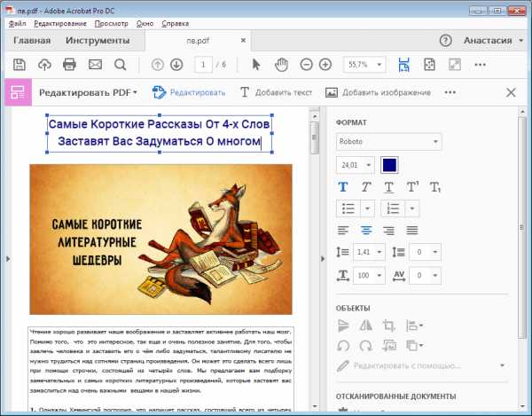This screenshot has width=532, height=416.
Task: Open the Окно menu
Action: click(x=145, y=24)
